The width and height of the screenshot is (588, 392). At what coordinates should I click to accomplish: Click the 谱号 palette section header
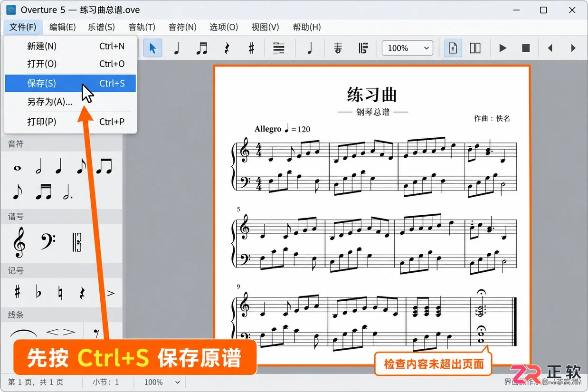61,217
